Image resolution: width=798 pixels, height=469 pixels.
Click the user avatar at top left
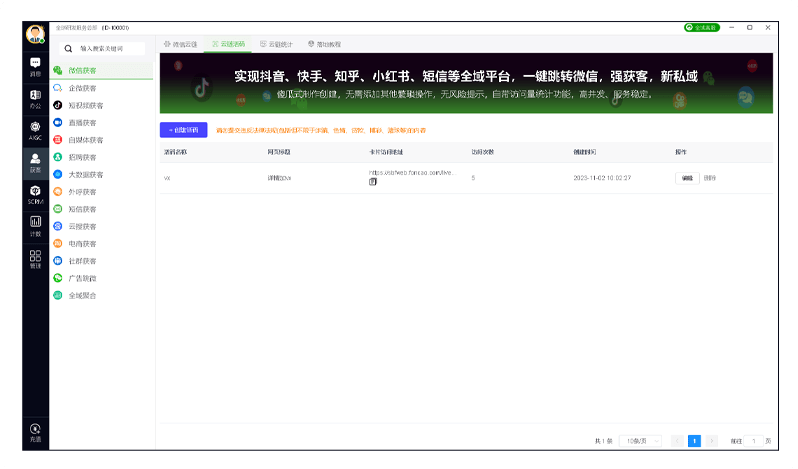click(x=35, y=34)
